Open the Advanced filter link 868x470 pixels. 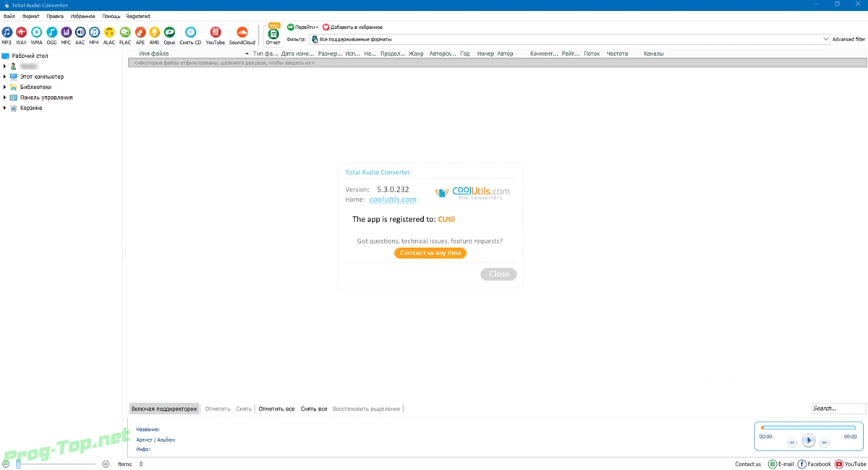[x=848, y=39]
